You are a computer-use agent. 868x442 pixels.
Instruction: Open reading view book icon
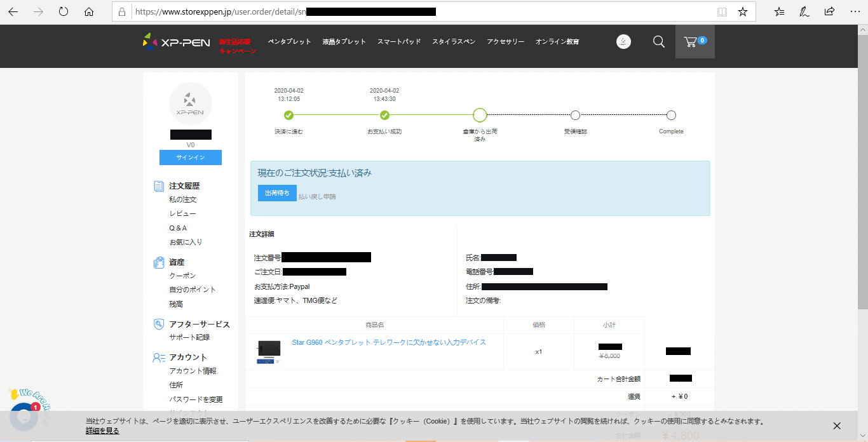pos(722,11)
